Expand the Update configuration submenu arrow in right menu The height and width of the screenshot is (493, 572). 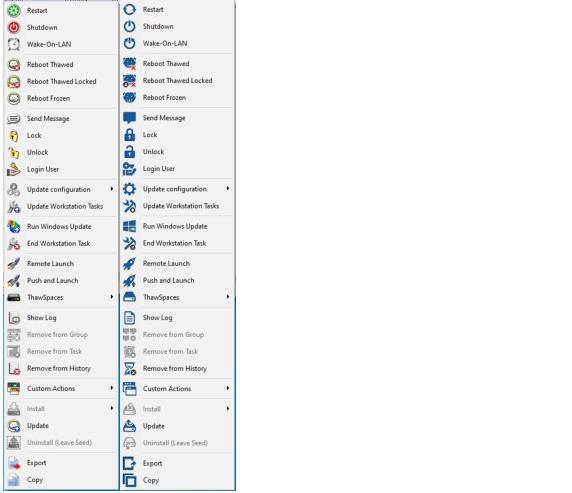point(228,188)
